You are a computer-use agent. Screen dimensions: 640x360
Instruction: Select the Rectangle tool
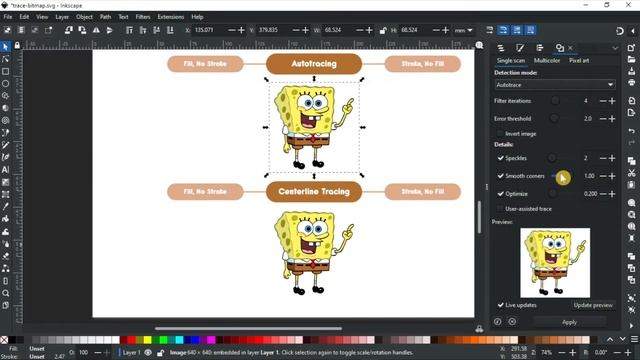(5, 71)
